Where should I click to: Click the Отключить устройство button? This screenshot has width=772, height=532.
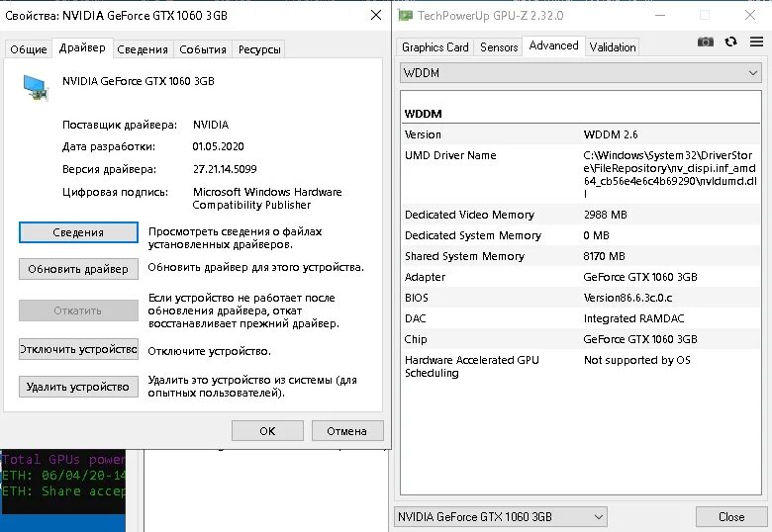78,349
